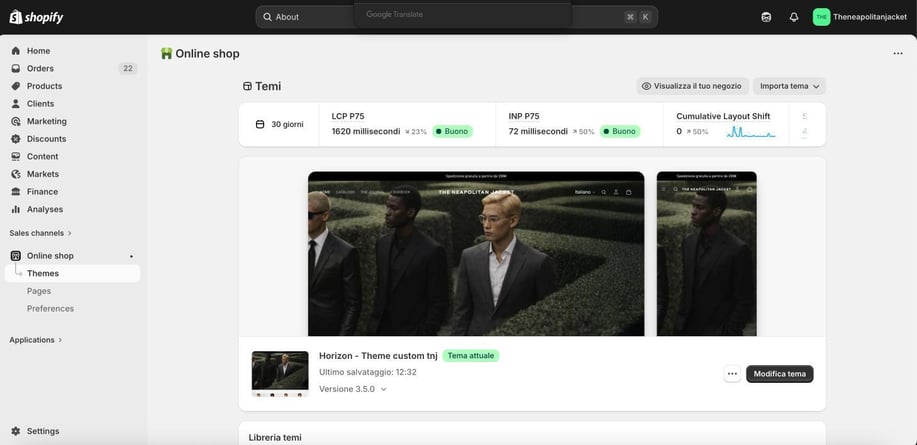Click Visualizza il tuo negozio button

(691, 86)
